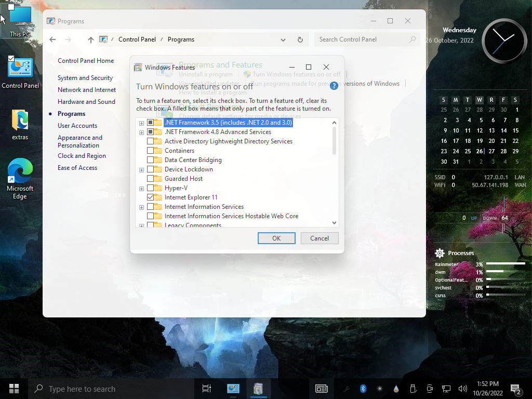Open Task View in the taskbar
This screenshot has width=532, height=399.
click(206, 389)
